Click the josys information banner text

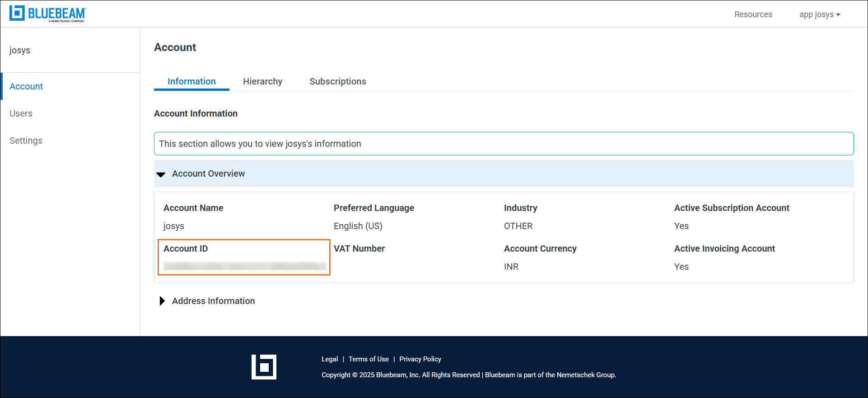coord(260,144)
